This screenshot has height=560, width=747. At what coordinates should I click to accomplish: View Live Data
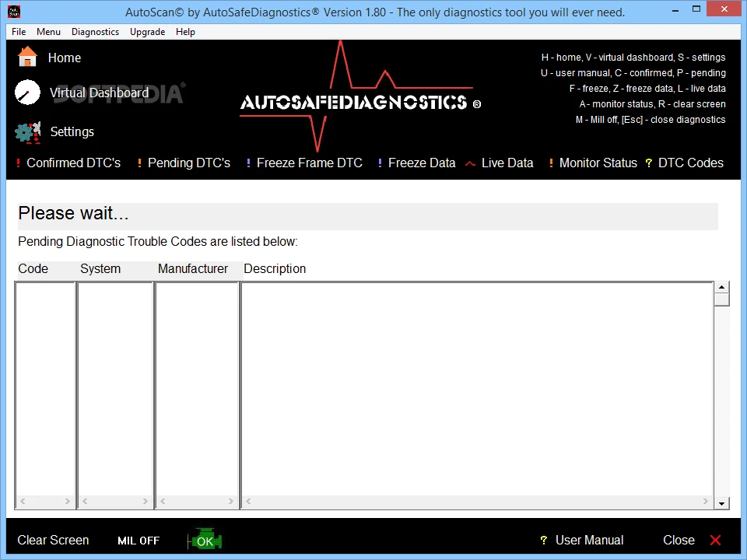(507, 163)
